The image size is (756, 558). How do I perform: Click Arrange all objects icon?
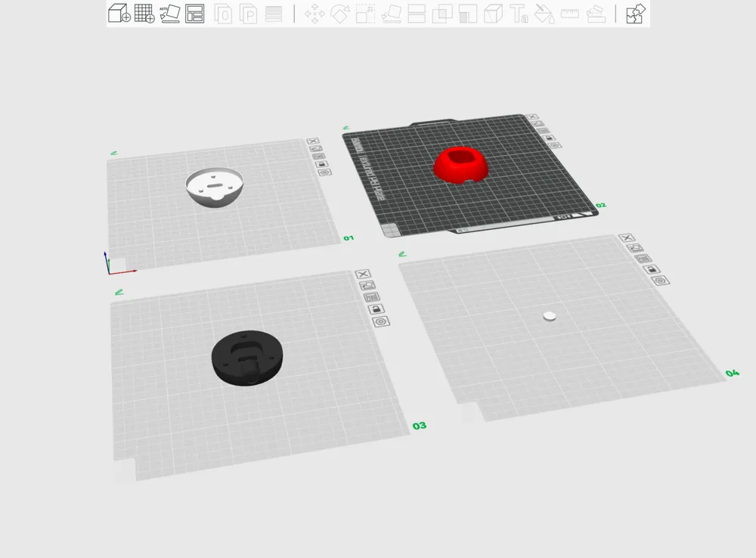[195, 14]
